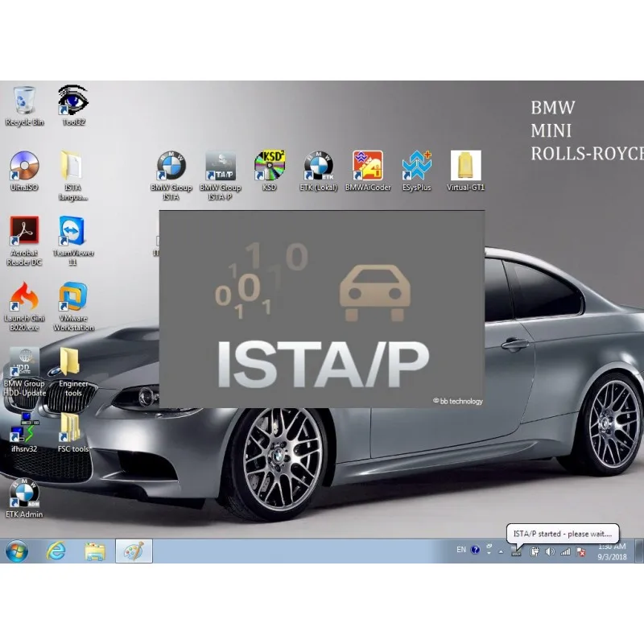The width and height of the screenshot is (644, 644).
Task: Run Launch Gini B020.exe shortcut
Action: [24, 307]
